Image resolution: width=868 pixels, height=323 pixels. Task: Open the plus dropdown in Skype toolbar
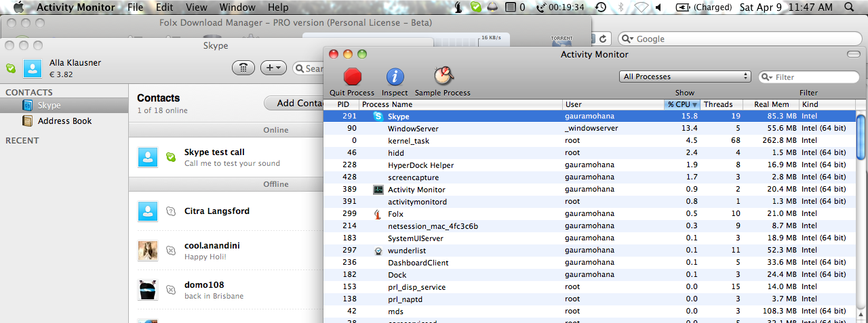(x=273, y=68)
